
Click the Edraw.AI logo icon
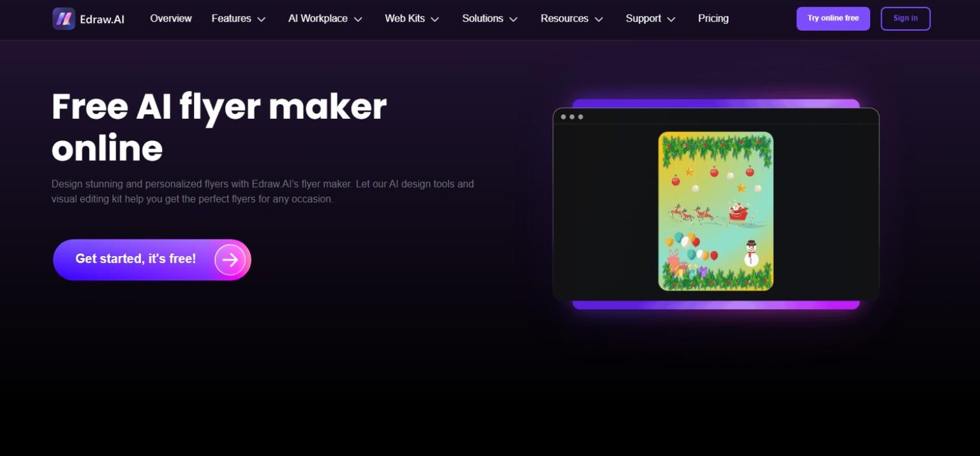(x=63, y=19)
